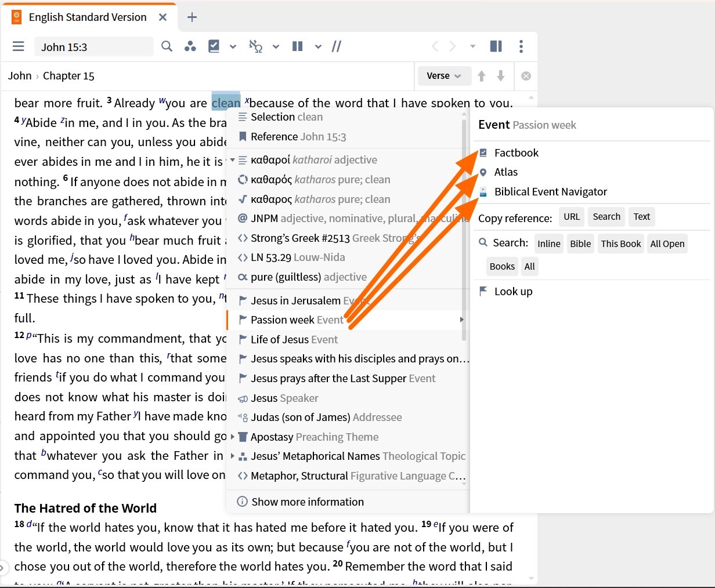The image size is (715, 588).
Task: Click the Atlas pin icon
Action: click(483, 172)
